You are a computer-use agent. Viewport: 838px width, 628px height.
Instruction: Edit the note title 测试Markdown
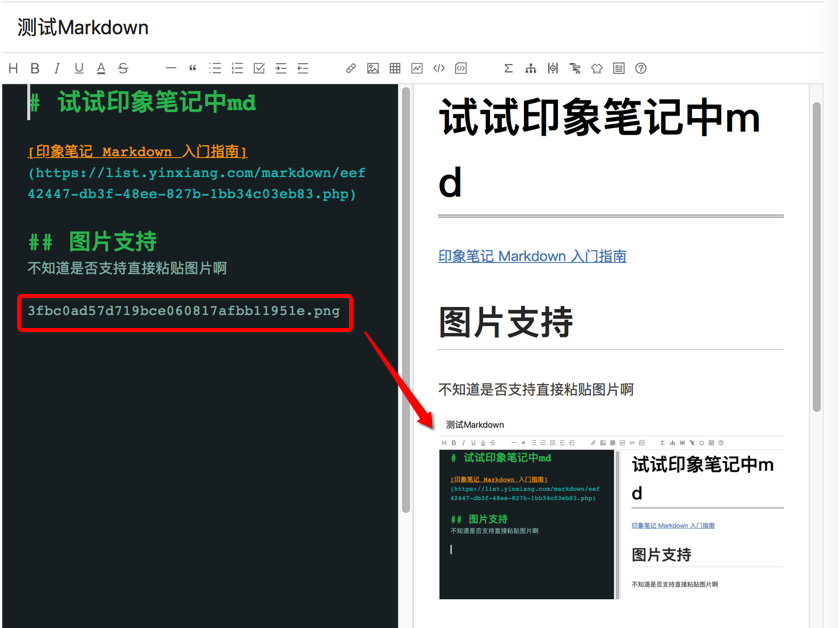[x=83, y=28]
